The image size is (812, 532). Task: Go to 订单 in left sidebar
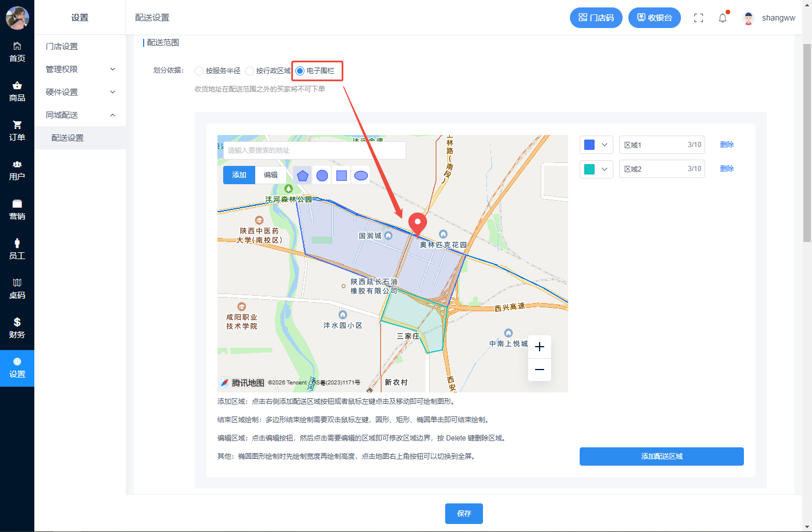coord(17,130)
